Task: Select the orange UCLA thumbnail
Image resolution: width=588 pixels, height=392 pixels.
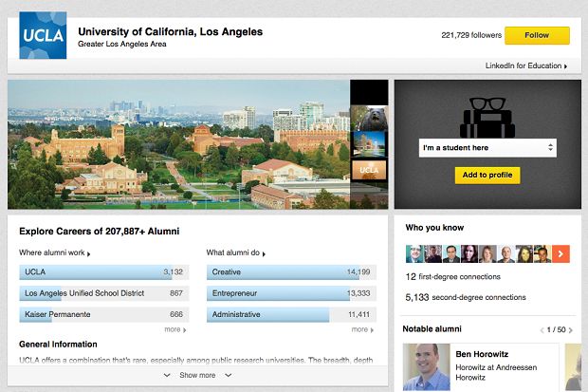Action: tap(369, 170)
